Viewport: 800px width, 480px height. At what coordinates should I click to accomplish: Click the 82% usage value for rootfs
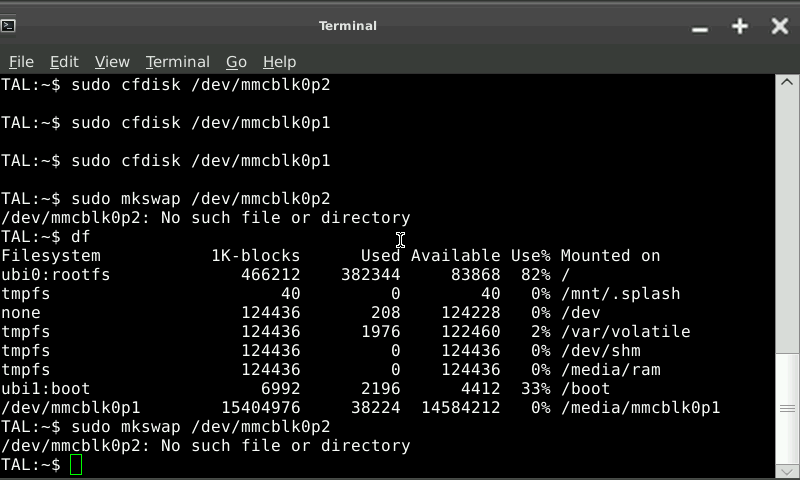point(535,275)
